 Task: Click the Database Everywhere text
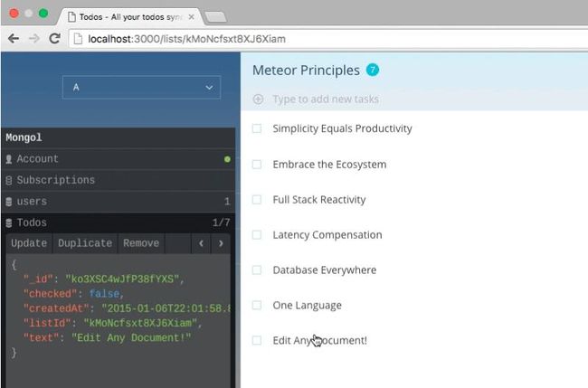tap(325, 270)
